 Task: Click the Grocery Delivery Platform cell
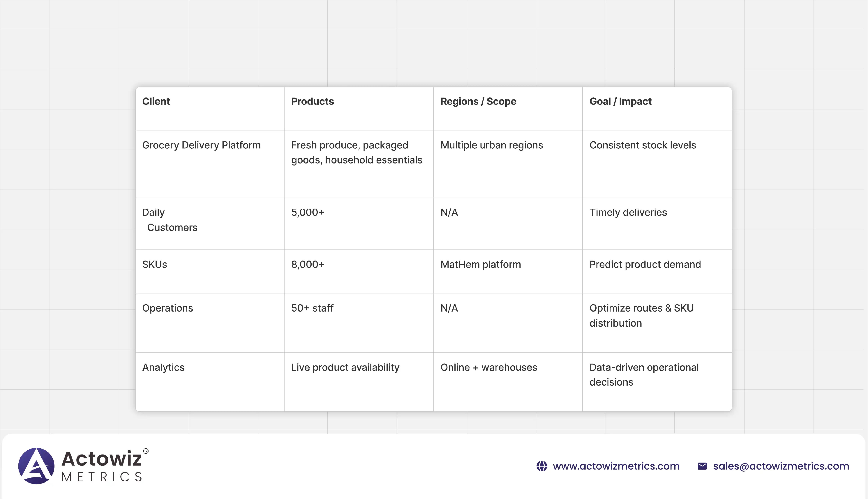pos(201,145)
